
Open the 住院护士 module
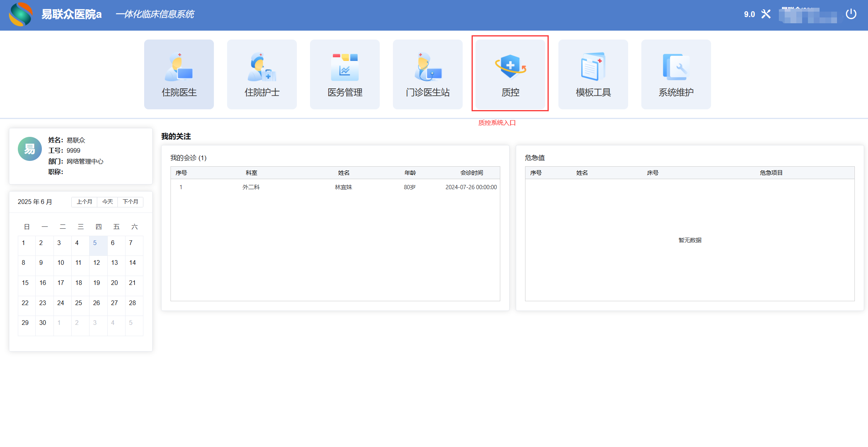point(262,74)
